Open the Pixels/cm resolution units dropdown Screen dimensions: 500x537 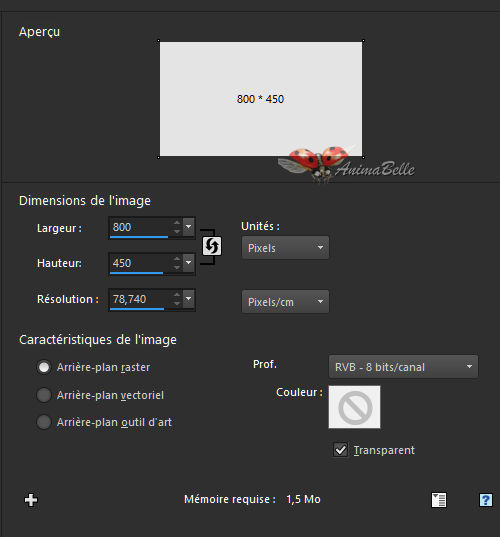(285, 302)
